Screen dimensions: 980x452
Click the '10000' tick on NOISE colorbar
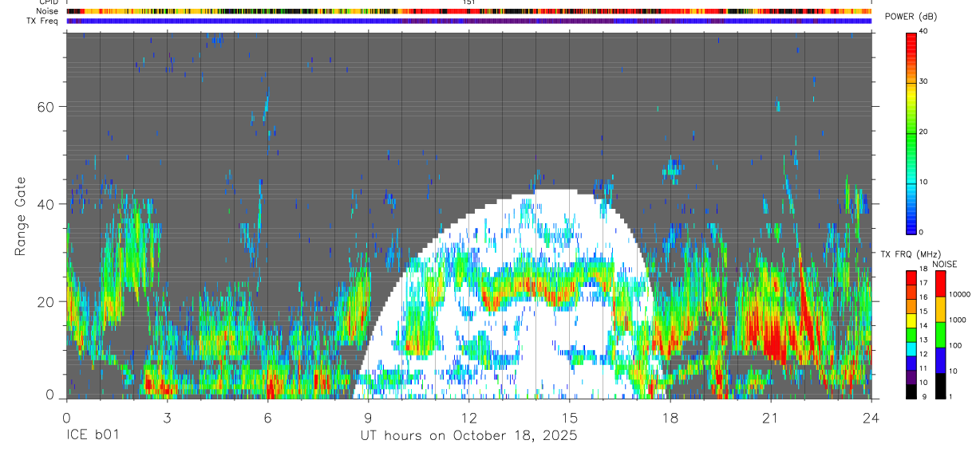pyautogui.click(x=960, y=294)
